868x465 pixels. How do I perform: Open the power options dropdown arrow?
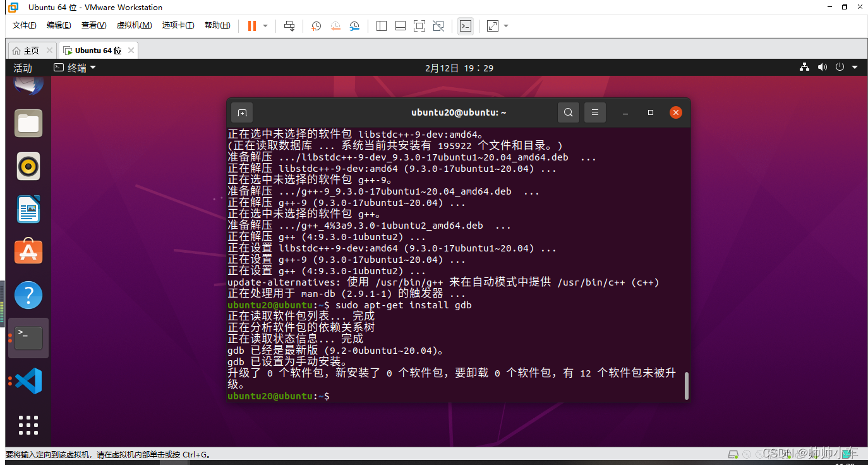click(x=265, y=26)
